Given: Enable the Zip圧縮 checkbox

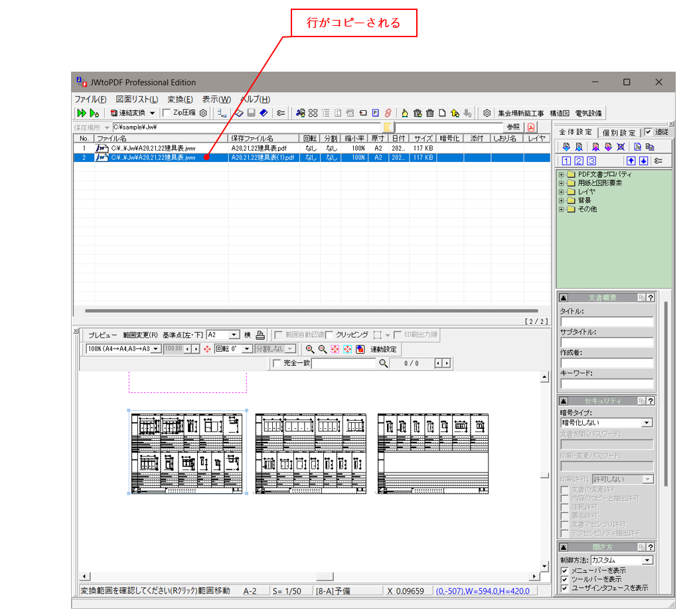Looking at the screenshot, I should 167,113.
